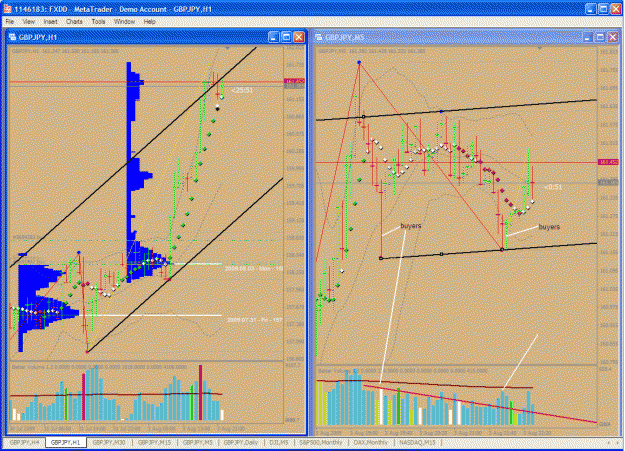
Task: Open the Charts menu
Action: coord(74,22)
